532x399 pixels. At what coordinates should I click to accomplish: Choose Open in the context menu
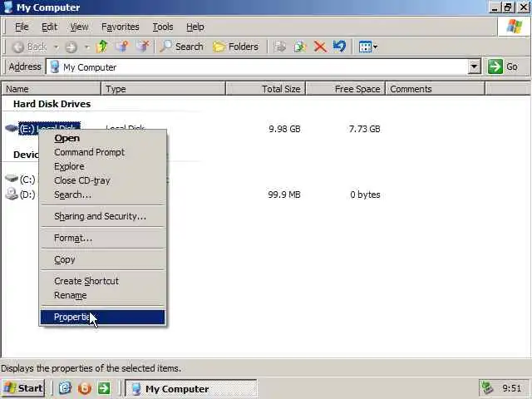click(102, 138)
